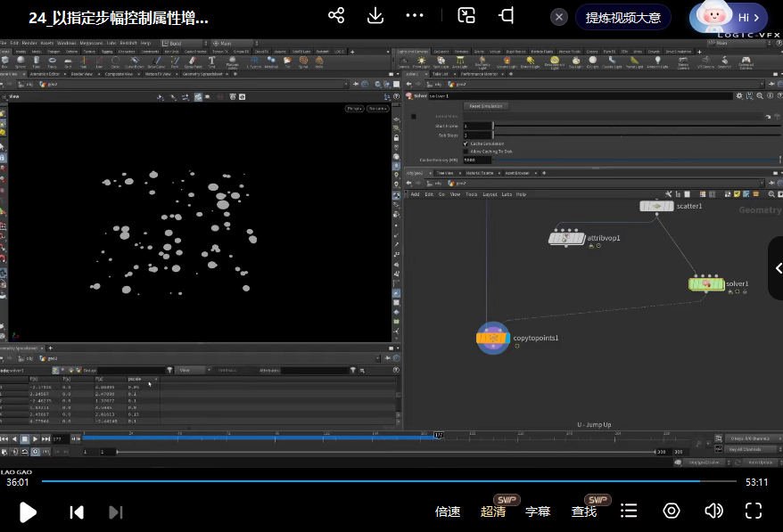Skip to the previous video

77,512
